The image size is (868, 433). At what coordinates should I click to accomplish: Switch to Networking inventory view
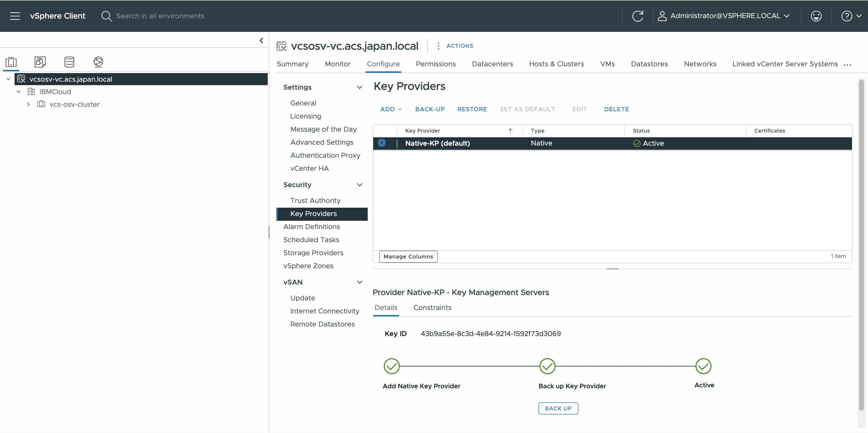98,62
